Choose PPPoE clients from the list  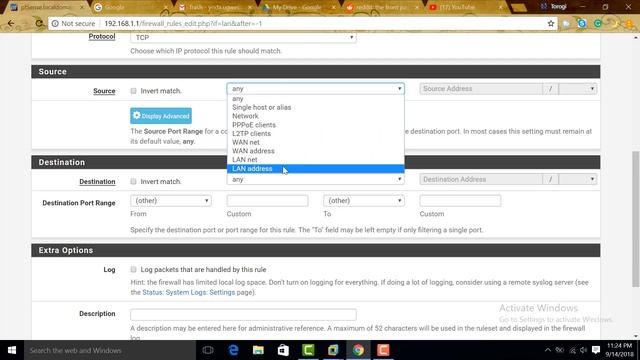pyautogui.click(x=316, y=125)
